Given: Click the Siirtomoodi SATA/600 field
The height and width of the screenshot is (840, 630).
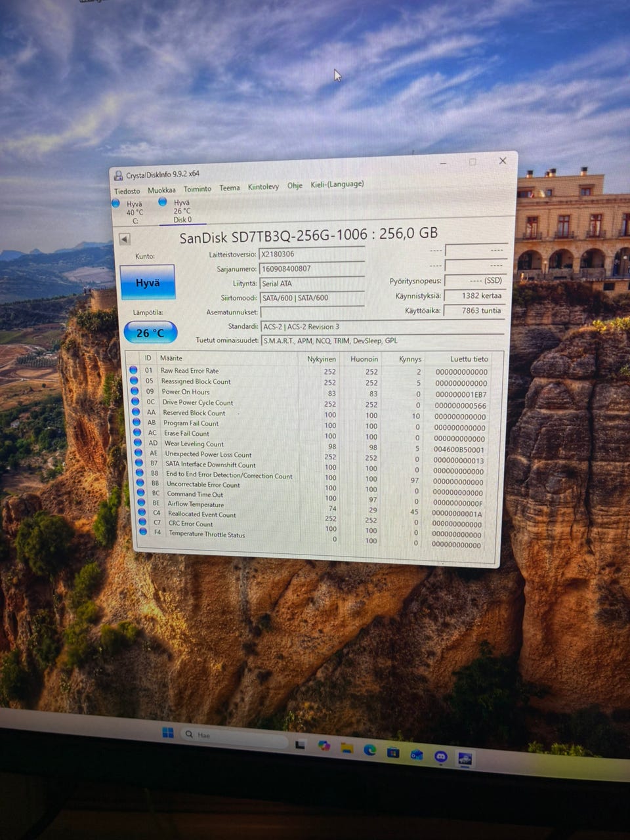Looking at the screenshot, I should click(x=312, y=297).
